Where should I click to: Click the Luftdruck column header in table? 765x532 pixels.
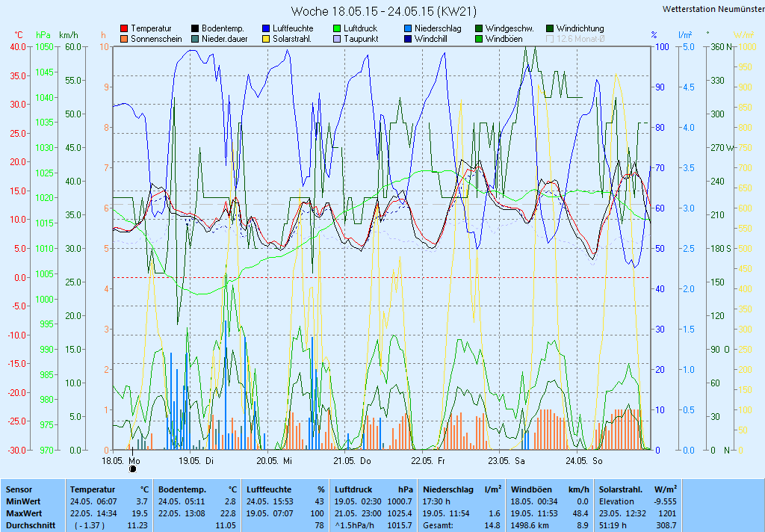coord(353,489)
